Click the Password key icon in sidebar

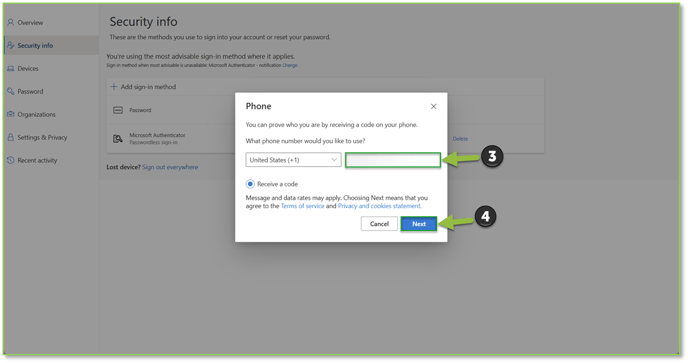pyautogui.click(x=11, y=91)
